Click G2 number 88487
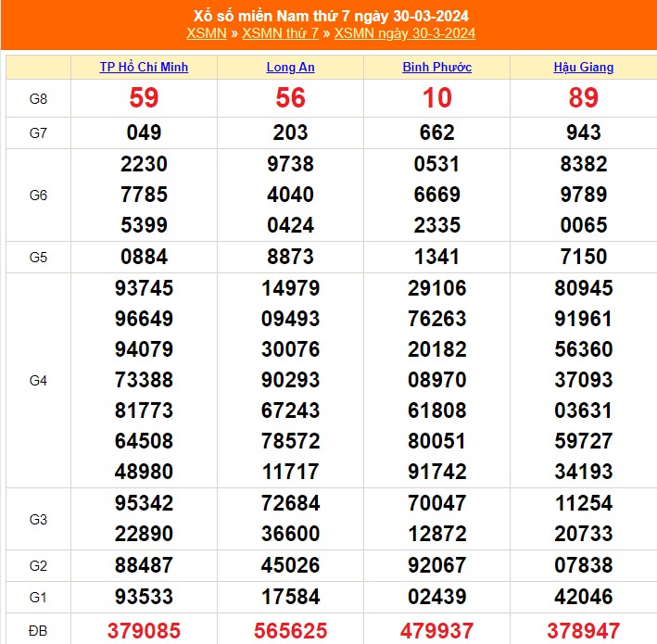 144,565
